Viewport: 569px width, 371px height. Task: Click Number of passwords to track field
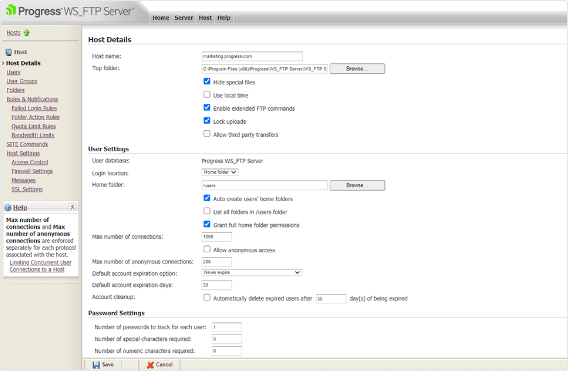(x=227, y=327)
